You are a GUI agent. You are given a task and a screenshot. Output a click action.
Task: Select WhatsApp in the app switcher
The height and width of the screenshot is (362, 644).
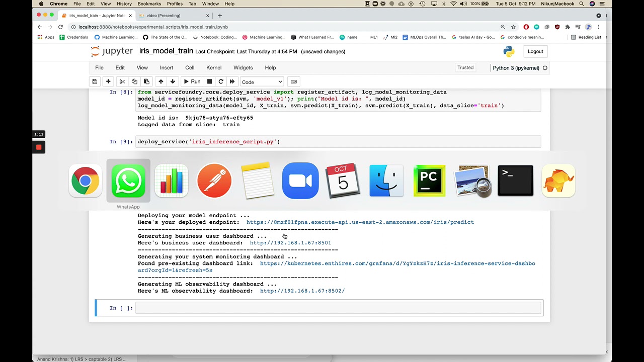coord(128,181)
